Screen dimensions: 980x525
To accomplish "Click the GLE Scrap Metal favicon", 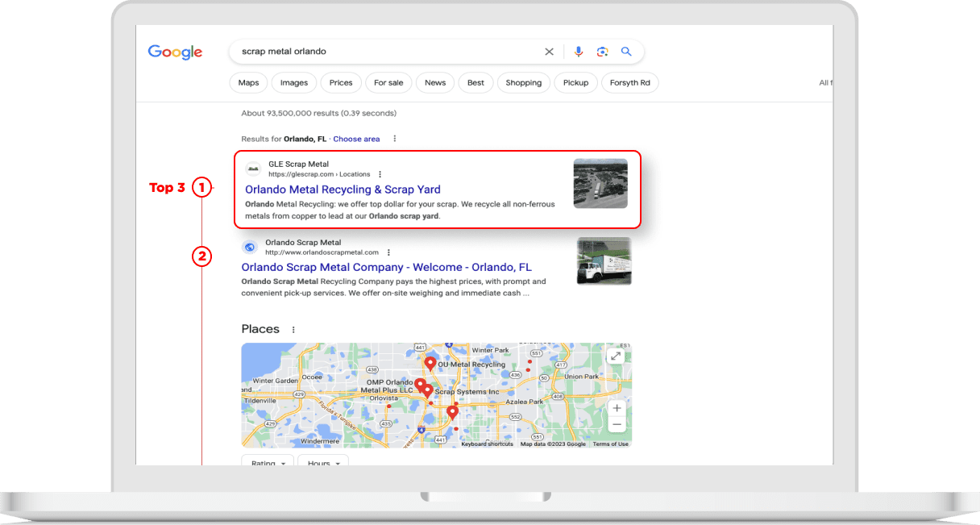I will [254, 169].
